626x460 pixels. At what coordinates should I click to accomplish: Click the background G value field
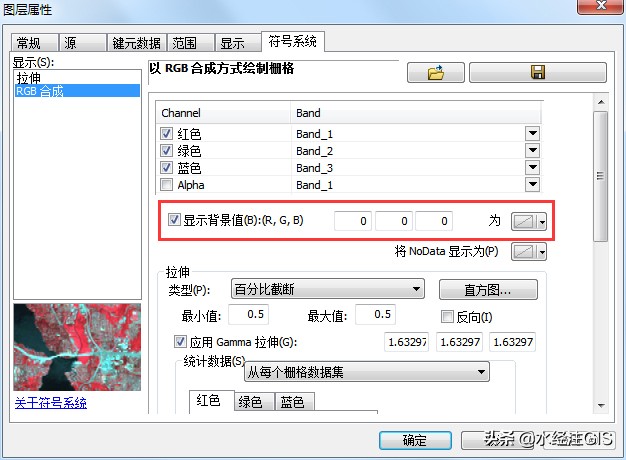[x=394, y=221]
